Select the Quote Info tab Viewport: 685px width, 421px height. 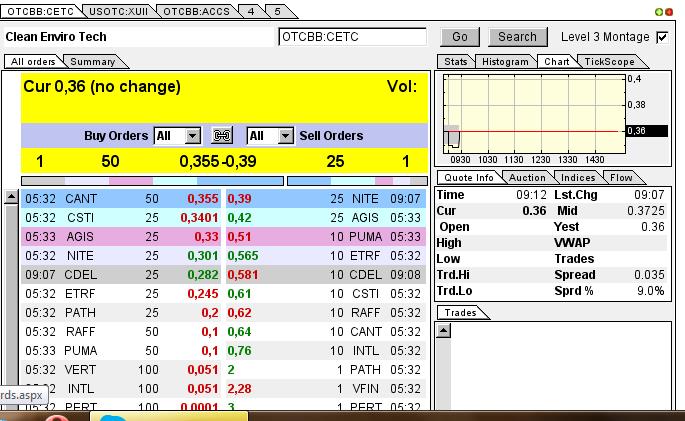(x=469, y=178)
